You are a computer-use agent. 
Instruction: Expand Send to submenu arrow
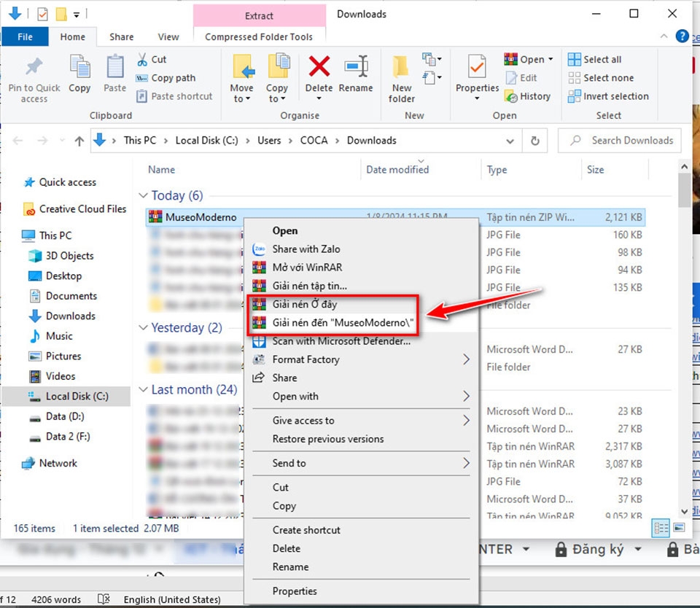[x=466, y=464]
